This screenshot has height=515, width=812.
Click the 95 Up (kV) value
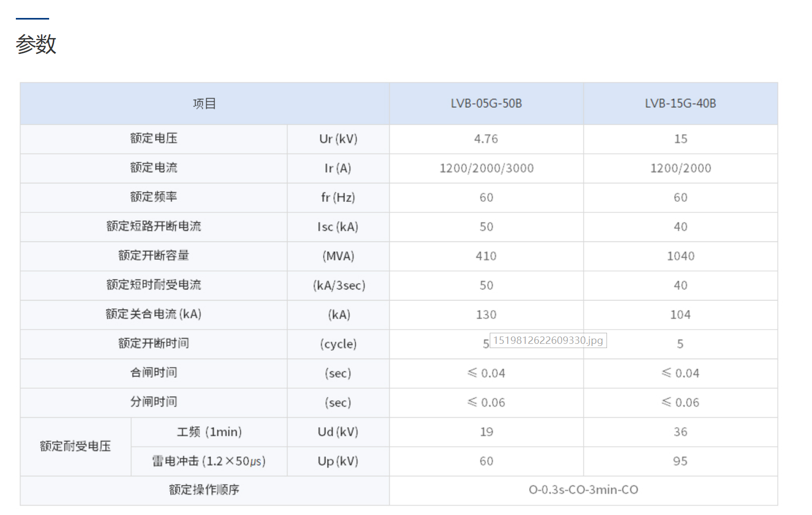(x=680, y=461)
